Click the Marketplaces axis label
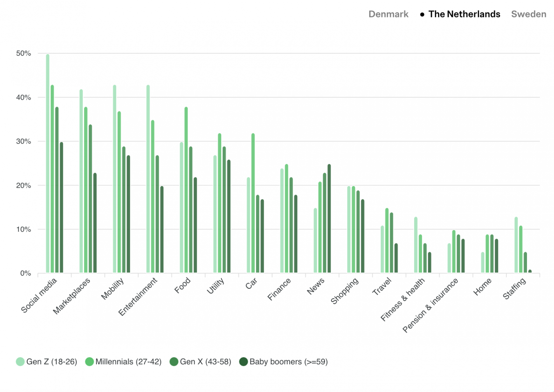Screen dimensions: 554x392 72,296
